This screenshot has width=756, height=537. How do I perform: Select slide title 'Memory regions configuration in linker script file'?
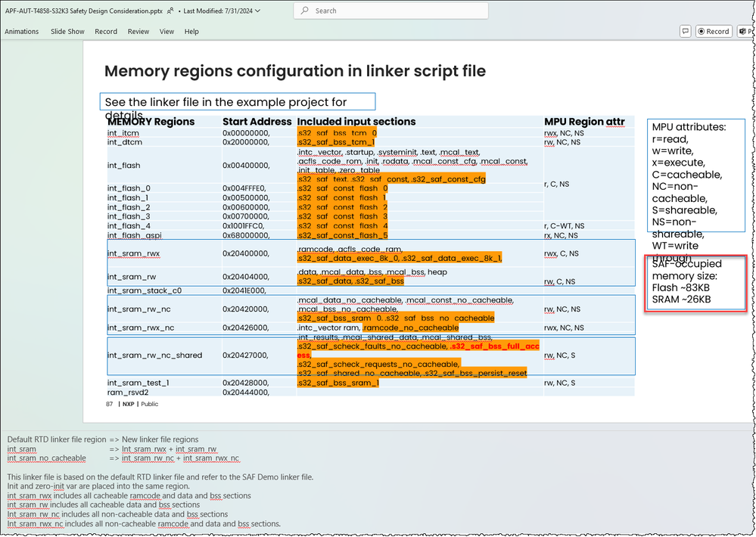(295, 71)
